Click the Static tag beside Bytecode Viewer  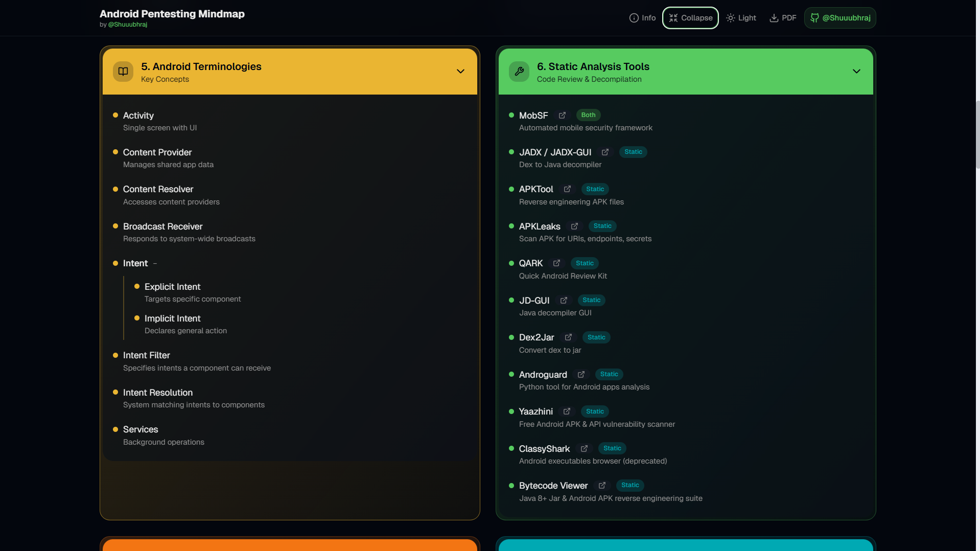[630, 486]
